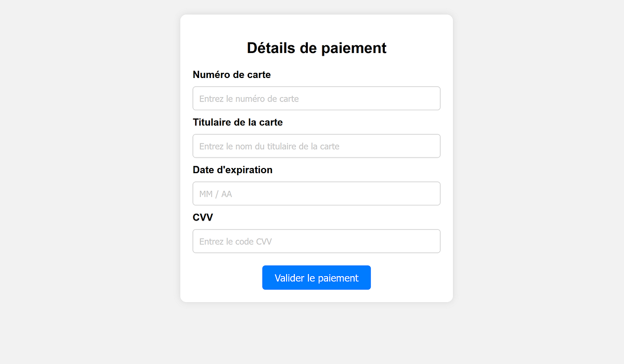Click the 'Numéro de carte' label
This screenshot has height=364, width=624.
[231, 74]
